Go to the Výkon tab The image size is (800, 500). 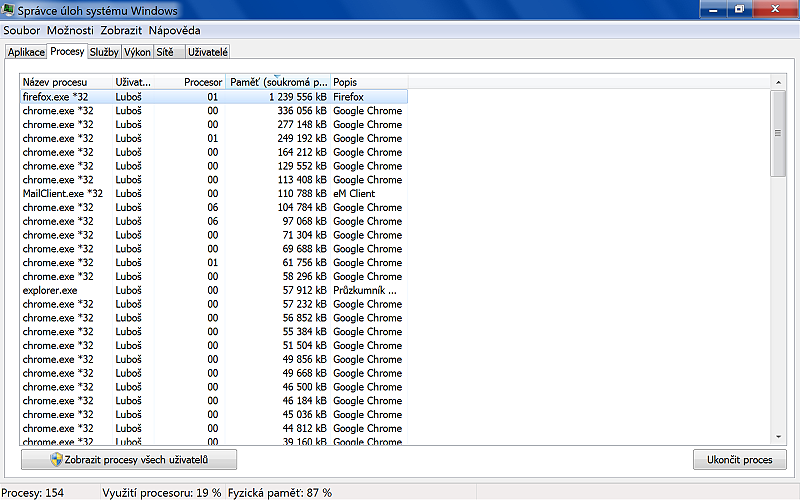[x=137, y=51]
